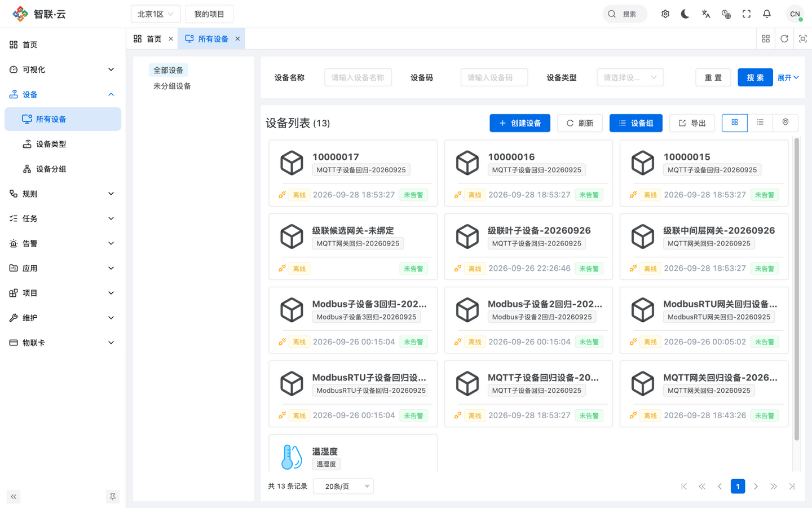Open 设备分组 in the sidebar
The width and height of the screenshot is (812, 508).
(x=63, y=169)
